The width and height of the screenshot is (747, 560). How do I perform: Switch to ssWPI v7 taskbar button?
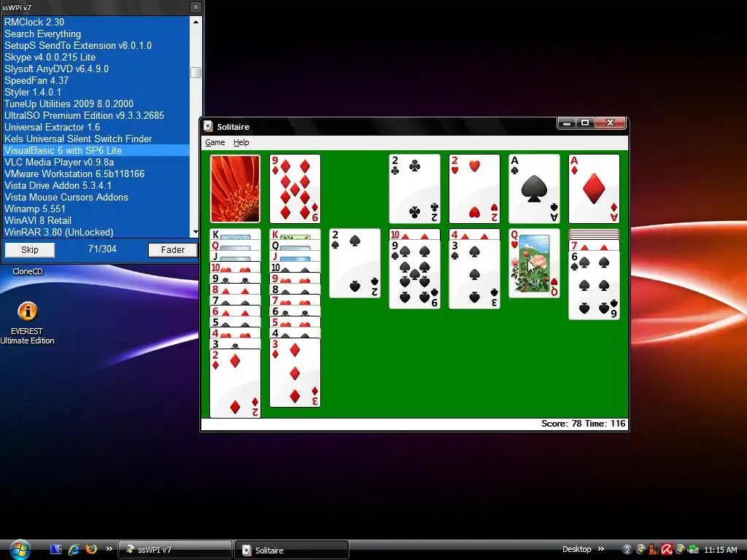174,550
